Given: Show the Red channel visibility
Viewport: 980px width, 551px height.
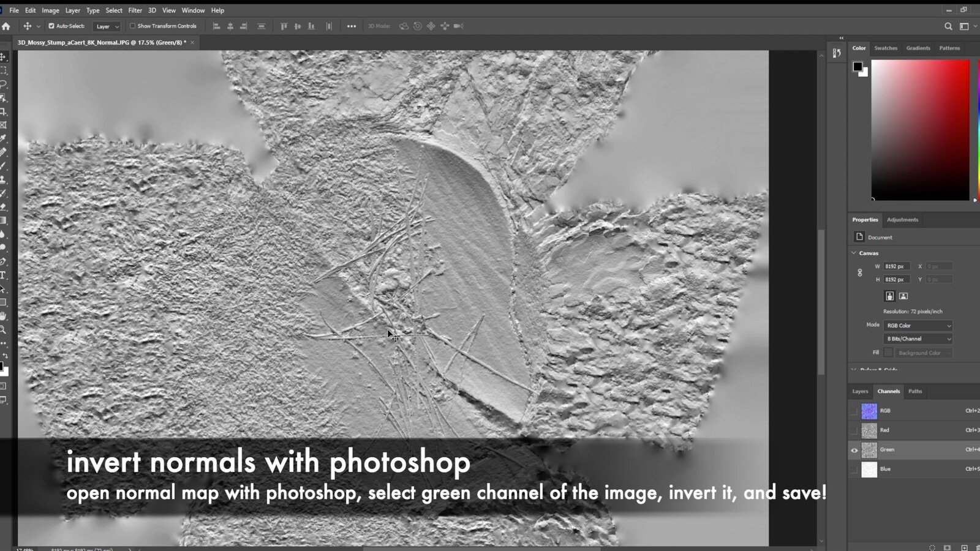Looking at the screenshot, I should pos(854,430).
